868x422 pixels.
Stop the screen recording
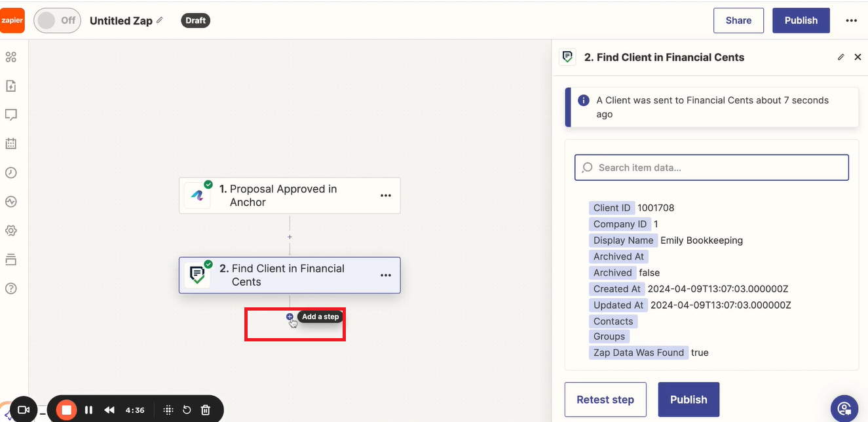coord(66,410)
